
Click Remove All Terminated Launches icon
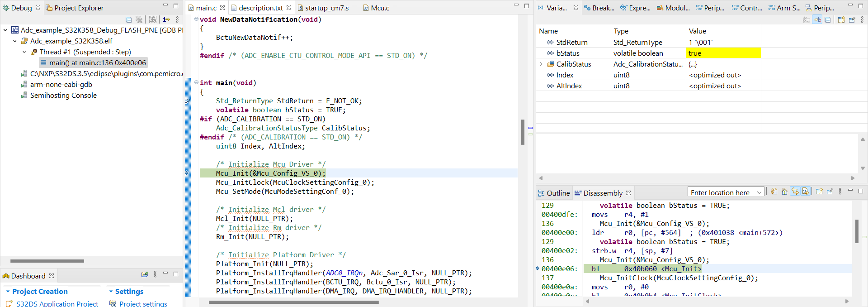139,19
